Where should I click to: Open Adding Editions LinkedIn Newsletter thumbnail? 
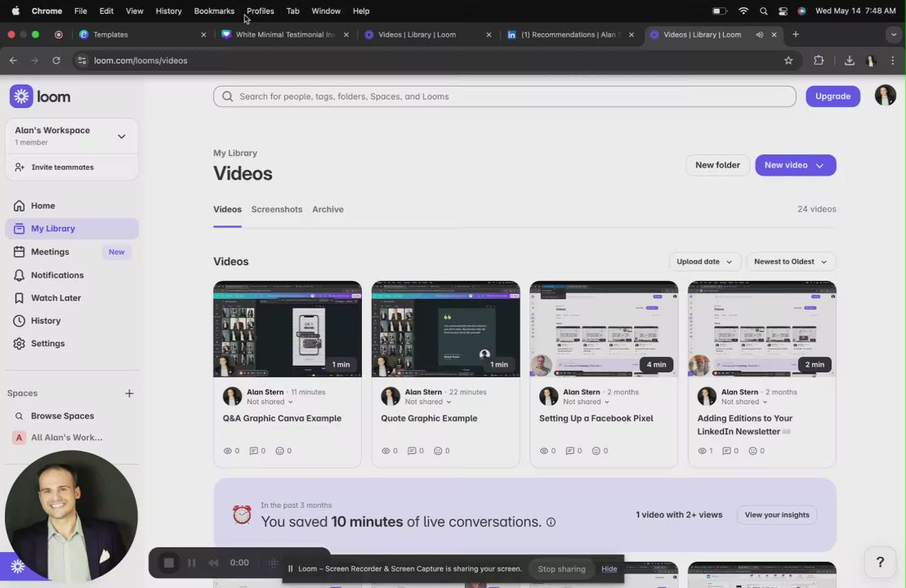pyautogui.click(x=762, y=329)
